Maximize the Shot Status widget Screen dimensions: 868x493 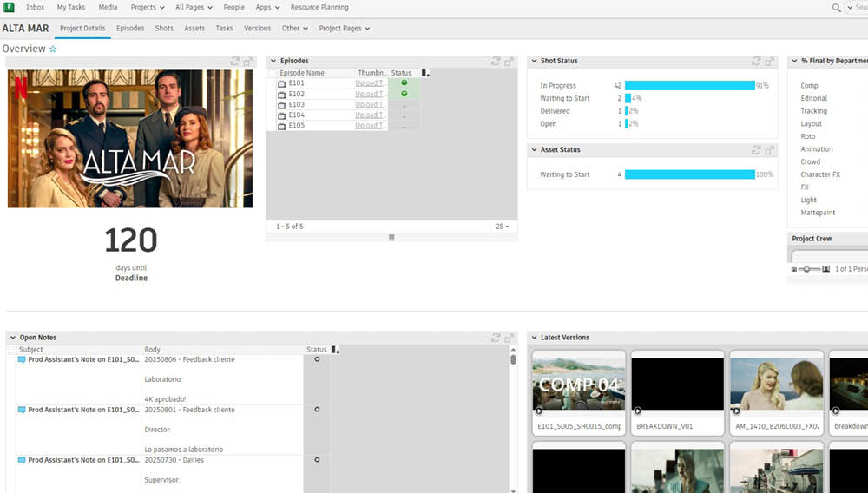coord(769,62)
